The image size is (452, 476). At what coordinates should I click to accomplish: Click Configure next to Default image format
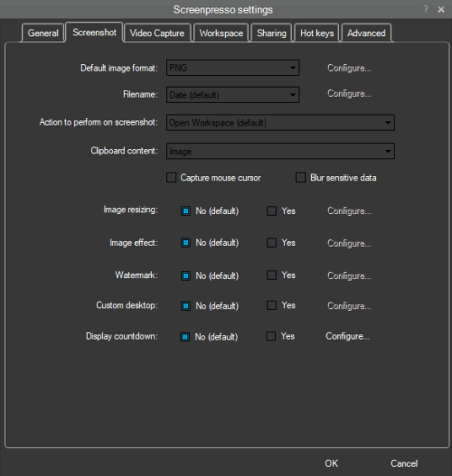(349, 68)
